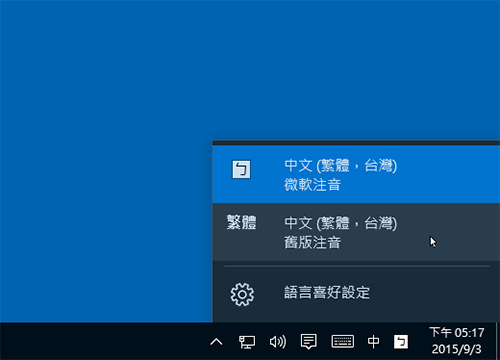
Task: Click the 繁體 label beside 舊版注音
Action: pos(241,222)
